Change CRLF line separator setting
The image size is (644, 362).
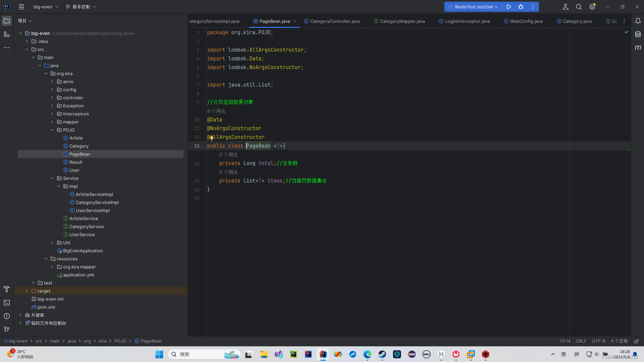(x=581, y=341)
